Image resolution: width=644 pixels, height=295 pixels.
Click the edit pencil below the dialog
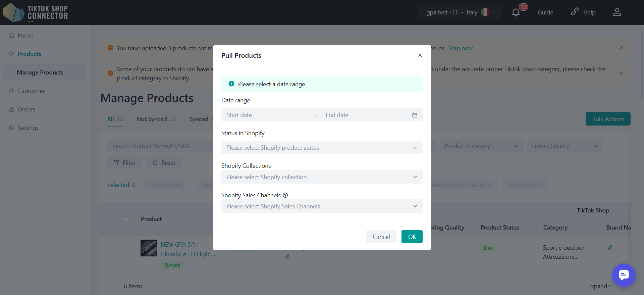click(x=287, y=257)
